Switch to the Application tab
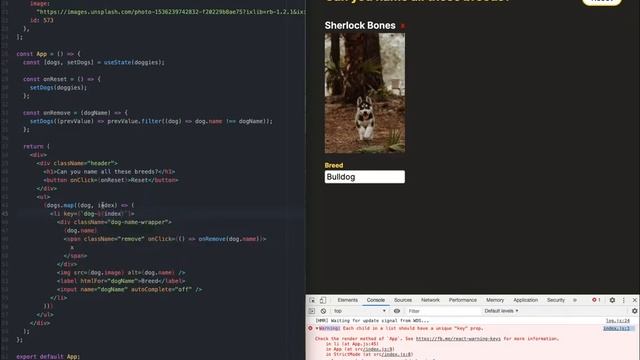Image resolution: width=640 pixels, height=360 pixels. [525, 300]
